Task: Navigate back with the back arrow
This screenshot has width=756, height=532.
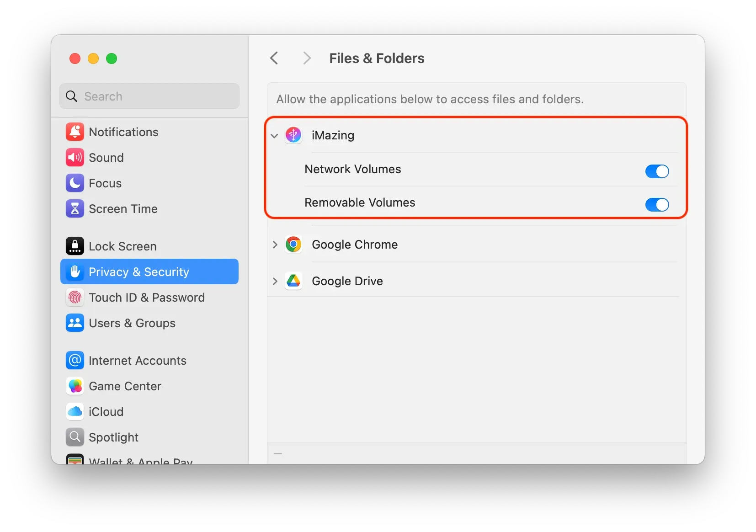Action: point(274,58)
